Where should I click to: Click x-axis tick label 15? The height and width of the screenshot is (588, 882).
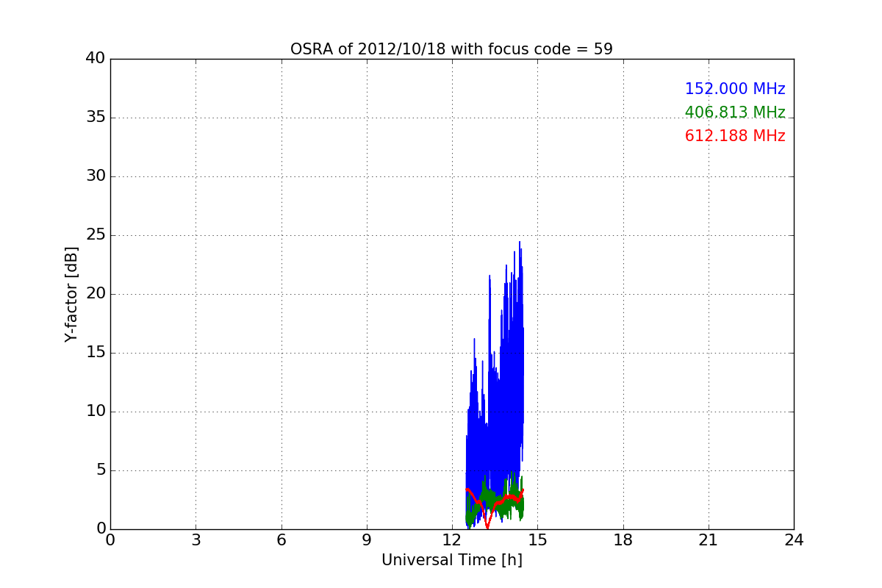pyautogui.click(x=537, y=540)
